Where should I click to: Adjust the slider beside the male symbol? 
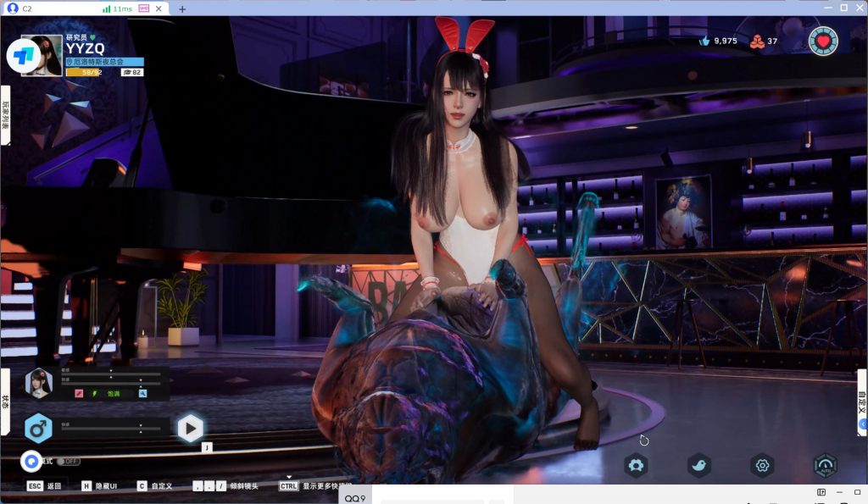(x=110, y=429)
